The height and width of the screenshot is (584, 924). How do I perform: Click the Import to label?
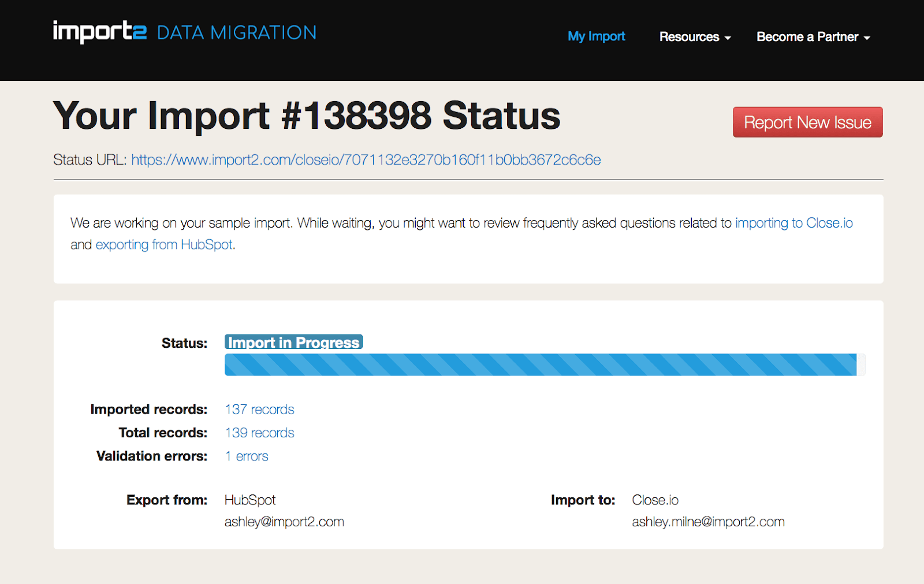coord(583,500)
